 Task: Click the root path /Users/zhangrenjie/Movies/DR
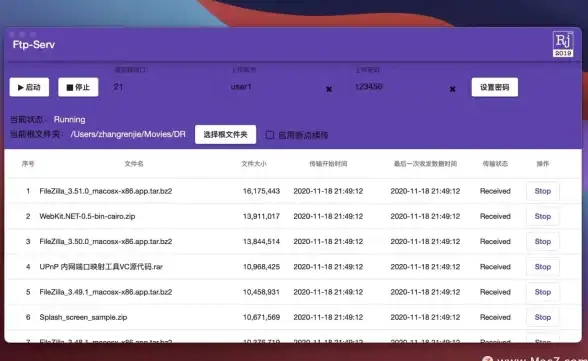[x=128, y=134]
